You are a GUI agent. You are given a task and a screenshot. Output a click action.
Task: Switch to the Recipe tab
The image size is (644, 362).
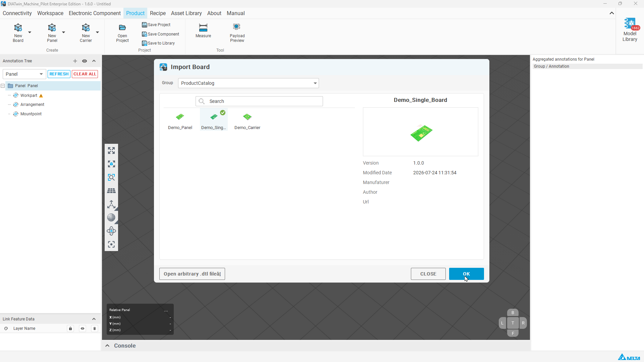pyautogui.click(x=158, y=13)
